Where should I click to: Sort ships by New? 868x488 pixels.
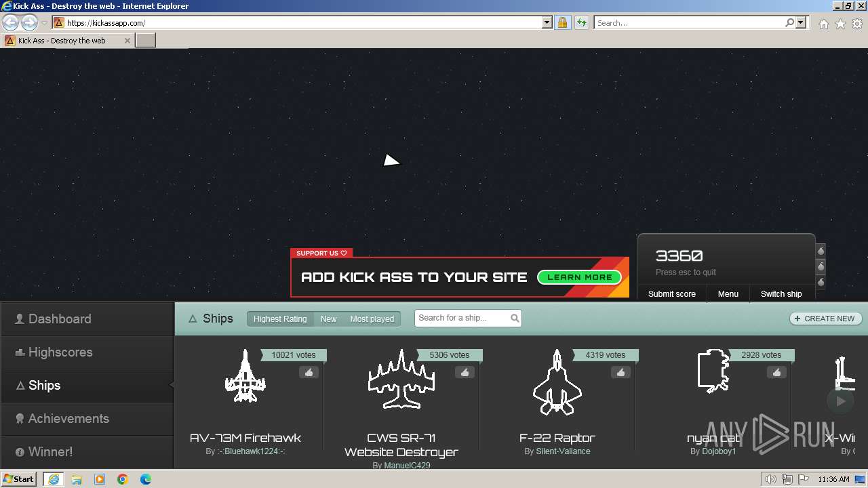pos(328,319)
